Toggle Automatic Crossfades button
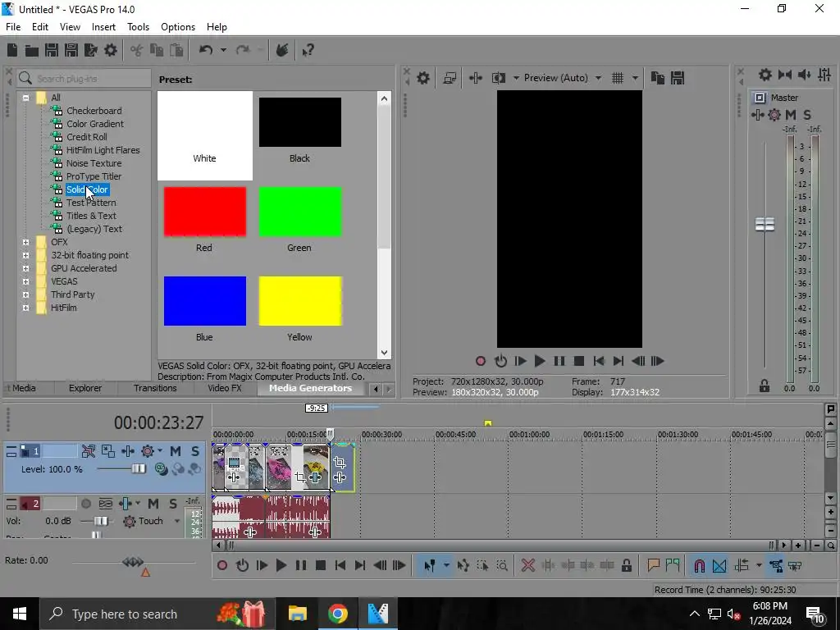 tap(719, 566)
